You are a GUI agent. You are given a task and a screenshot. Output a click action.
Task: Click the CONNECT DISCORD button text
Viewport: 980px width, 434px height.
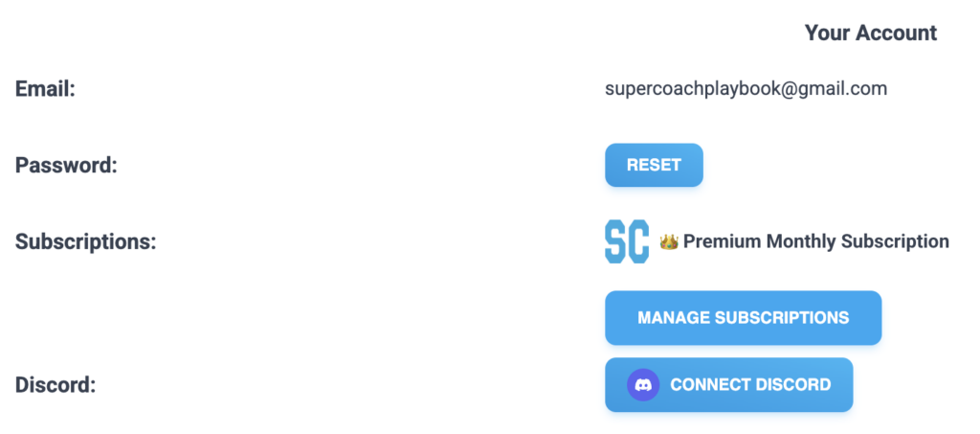click(750, 385)
